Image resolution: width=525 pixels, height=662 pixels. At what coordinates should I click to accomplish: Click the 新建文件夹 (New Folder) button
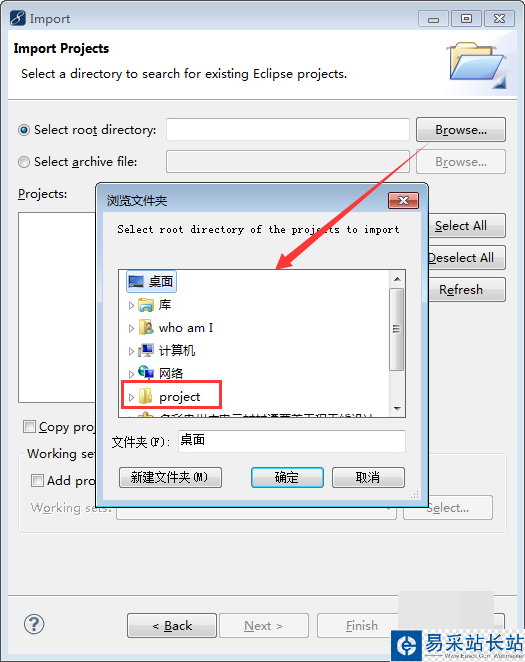click(170, 478)
